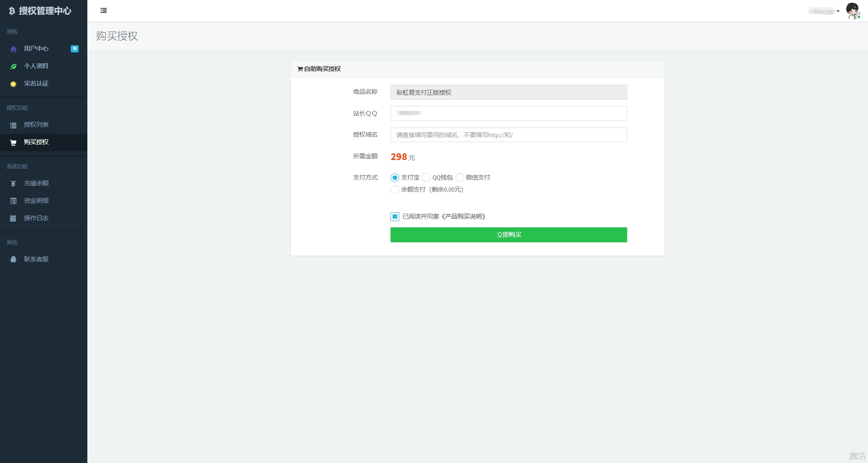Click the sidebar collapse hamburger icon
This screenshot has height=463, width=868.
tap(104, 10)
